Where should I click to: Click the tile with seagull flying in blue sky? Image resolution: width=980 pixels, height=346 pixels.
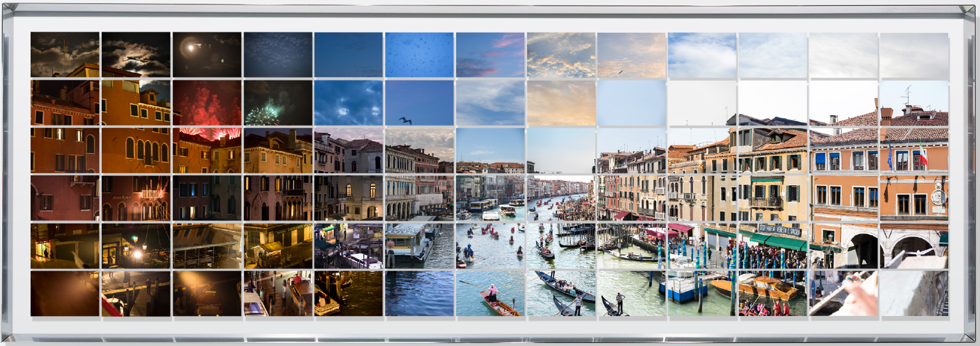pyautogui.click(x=419, y=103)
